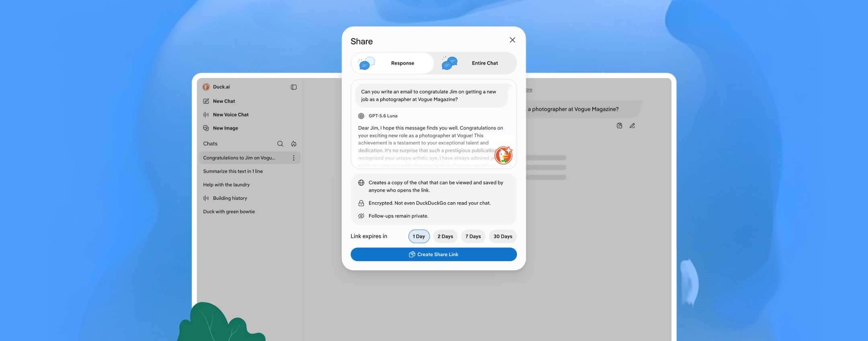Image resolution: width=868 pixels, height=341 pixels.
Task: Choose 2 Days link expiration
Action: [445, 236]
